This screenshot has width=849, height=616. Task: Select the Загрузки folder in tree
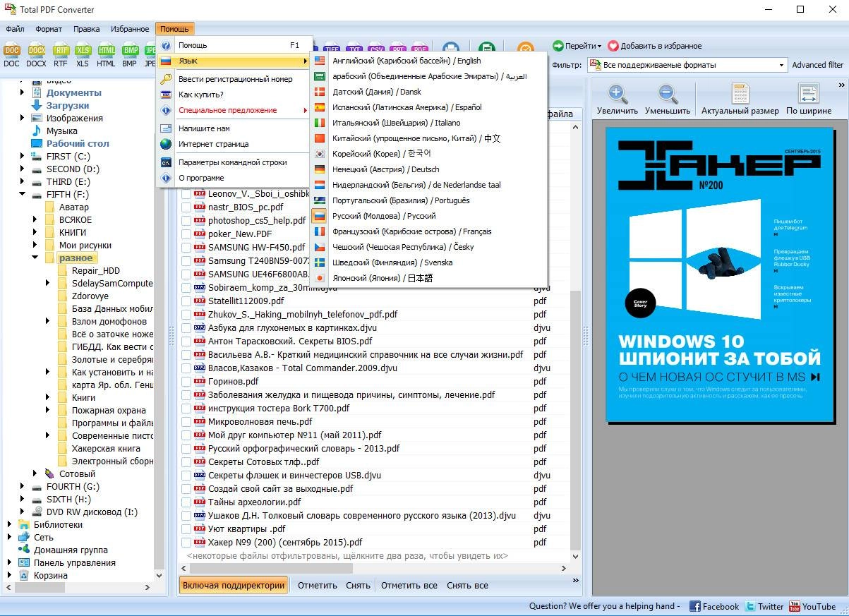tap(68, 105)
